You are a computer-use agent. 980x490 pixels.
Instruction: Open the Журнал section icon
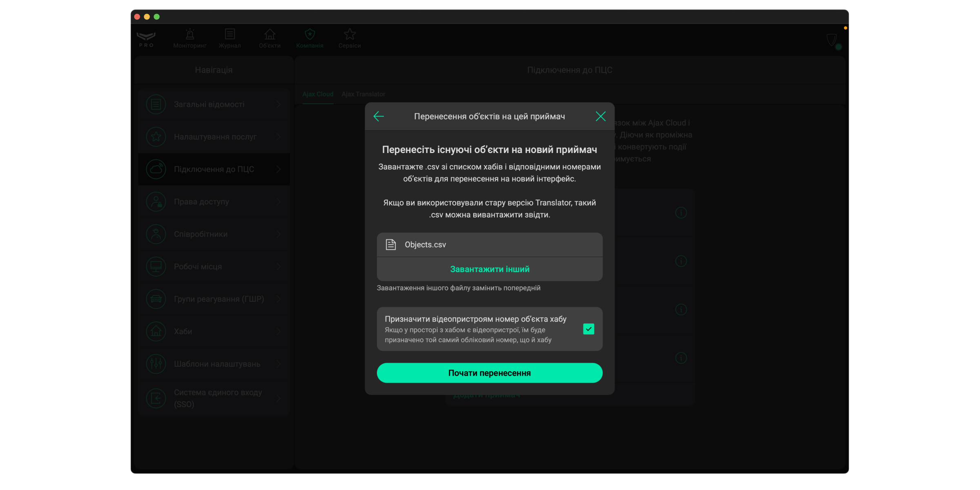click(230, 35)
